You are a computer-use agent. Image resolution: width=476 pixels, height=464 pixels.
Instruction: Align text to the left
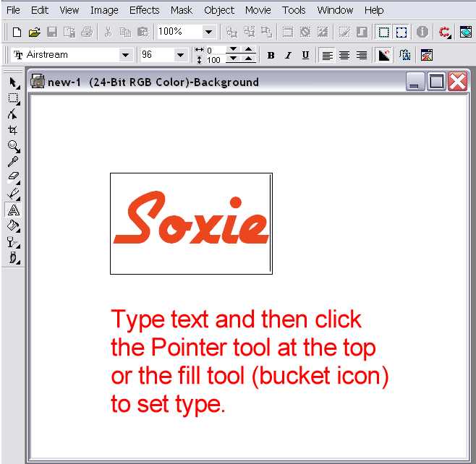[328, 56]
